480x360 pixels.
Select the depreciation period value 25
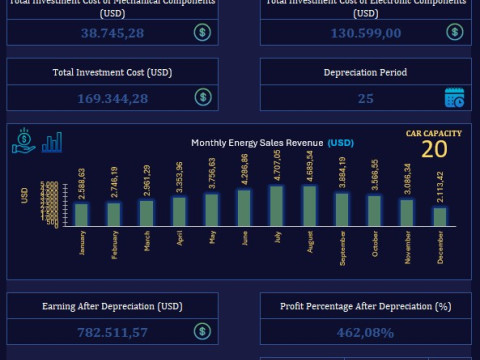pos(366,98)
